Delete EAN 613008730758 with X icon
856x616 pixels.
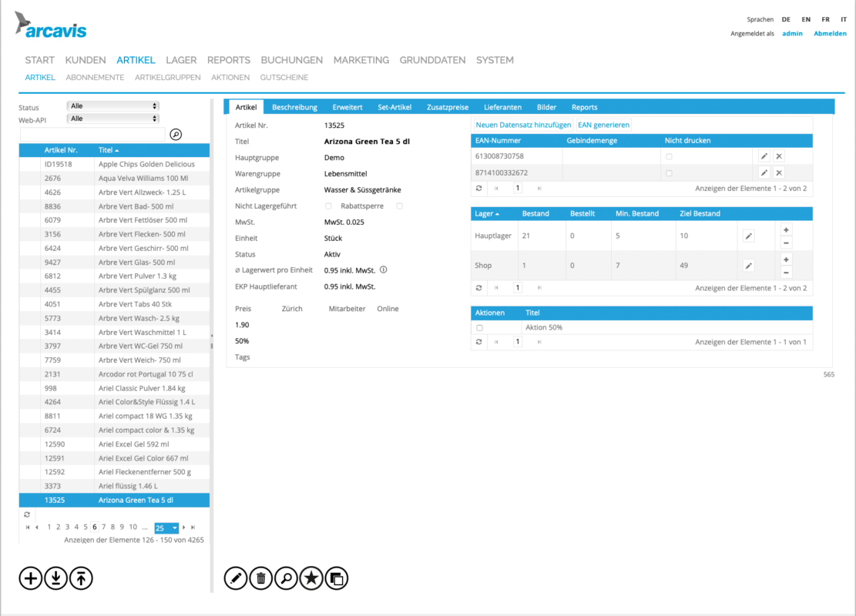(x=779, y=156)
